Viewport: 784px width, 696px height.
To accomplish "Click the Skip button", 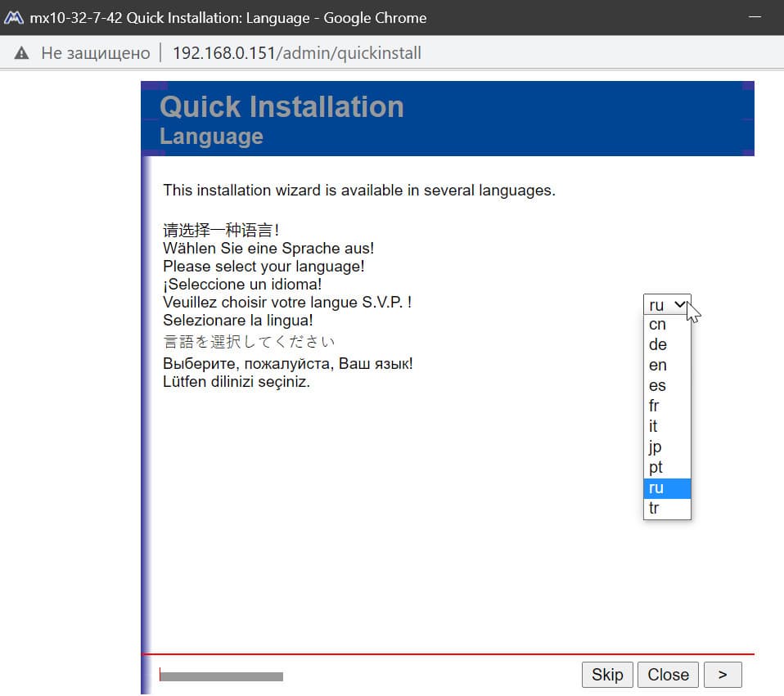I will (607, 675).
